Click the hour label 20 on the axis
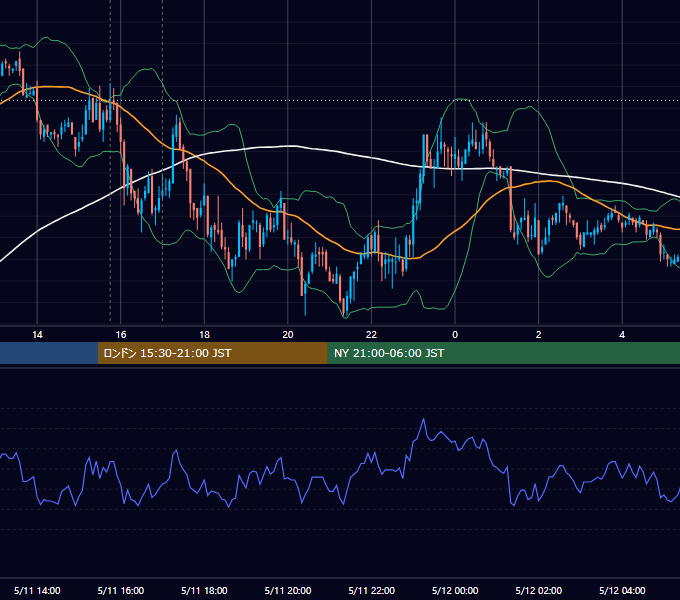This screenshot has height=600, width=680. 288,335
